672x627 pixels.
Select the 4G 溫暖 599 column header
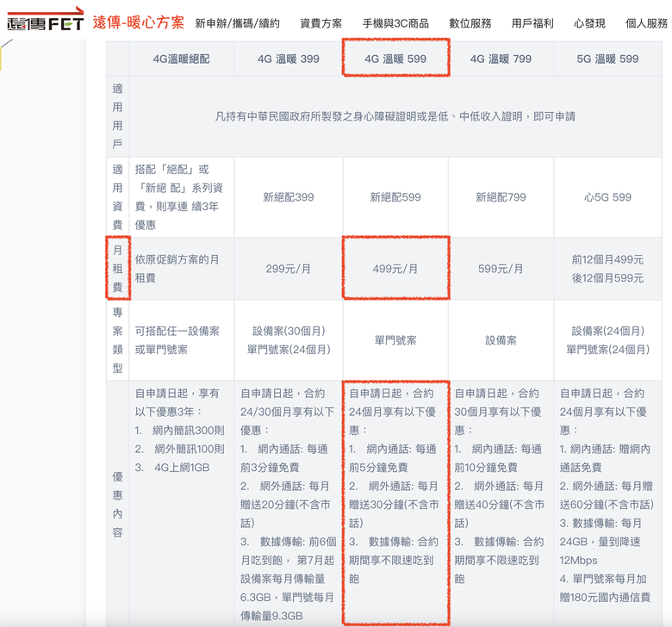[x=395, y=59]
